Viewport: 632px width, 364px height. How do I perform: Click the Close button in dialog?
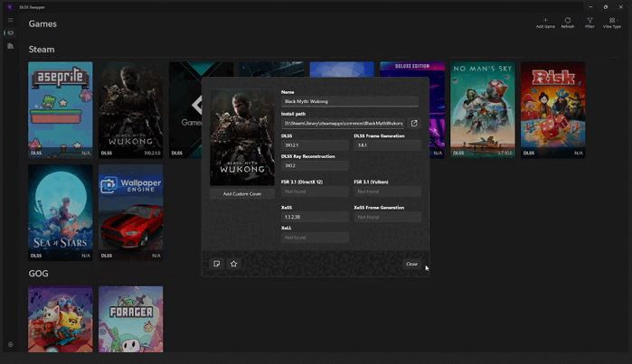point(411,264)
